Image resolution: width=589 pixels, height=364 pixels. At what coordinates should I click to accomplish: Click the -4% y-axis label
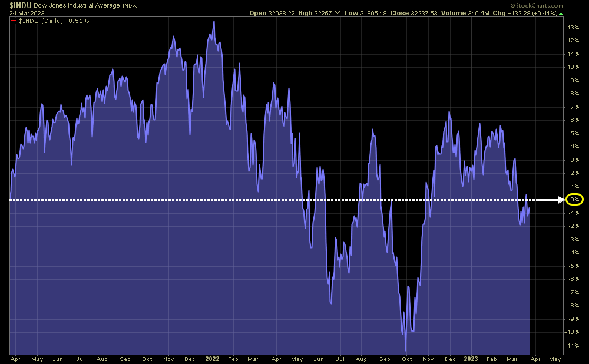click(574, 253)
